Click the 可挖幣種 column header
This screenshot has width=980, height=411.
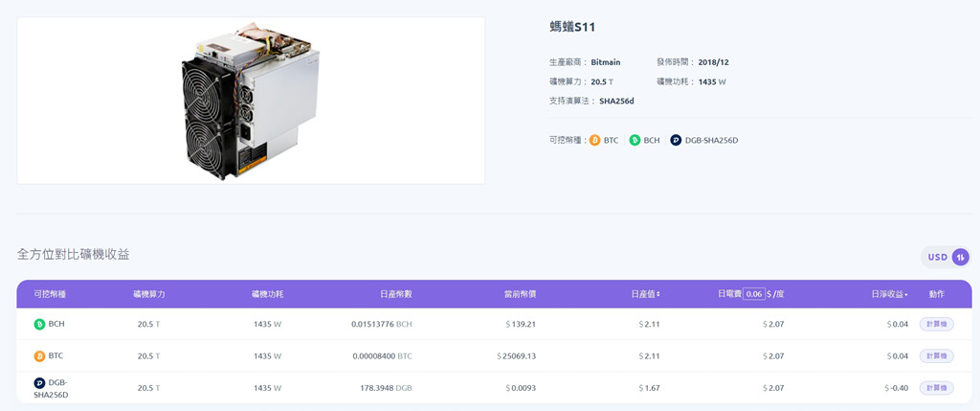pyautogui.click(x=50, y=294)
